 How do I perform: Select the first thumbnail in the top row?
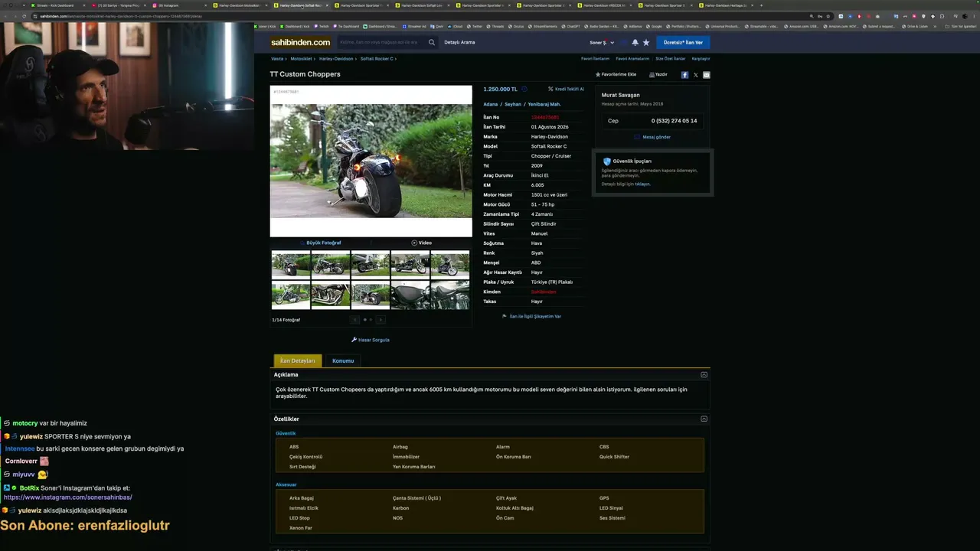291,265
